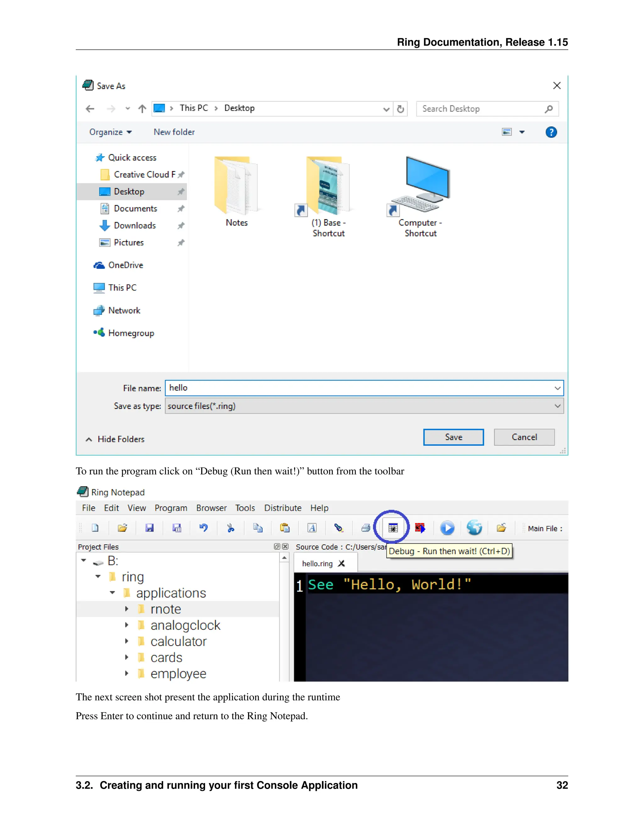Click the web browser globe icon
Image resolution: width=644 pixels, height=833 pixels.
tap(474, 528)
